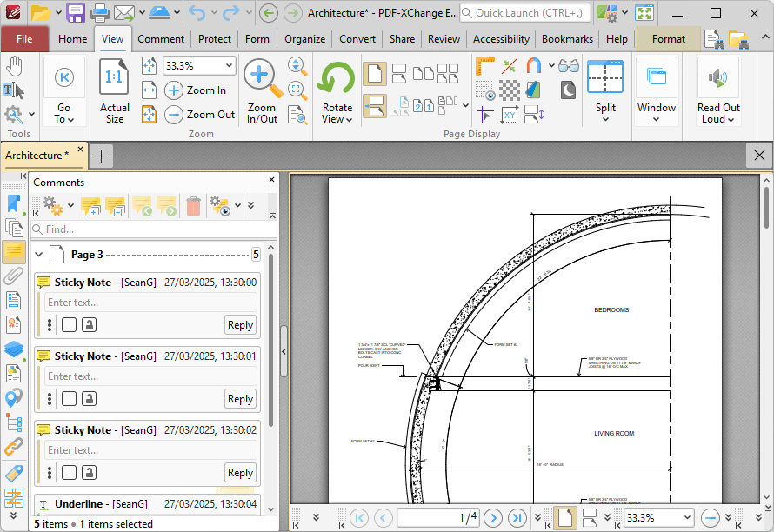
Task: Click Reply on the first Sticky Note
Action: click(240, 325)
